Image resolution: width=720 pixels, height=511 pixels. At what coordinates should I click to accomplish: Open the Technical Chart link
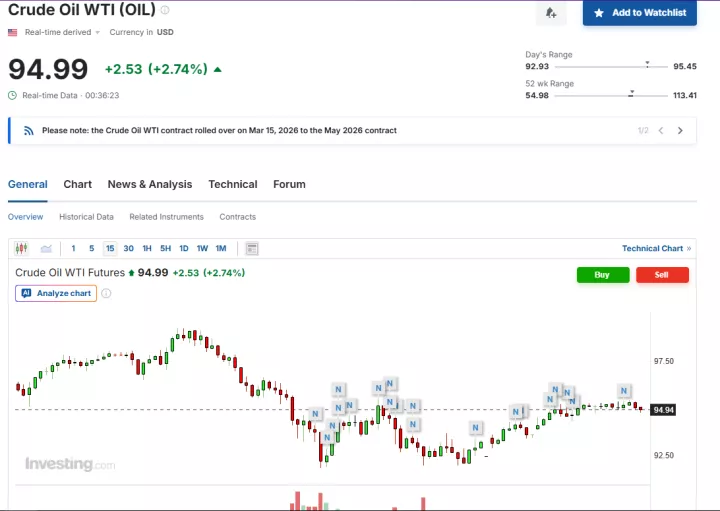coord(653,248)
